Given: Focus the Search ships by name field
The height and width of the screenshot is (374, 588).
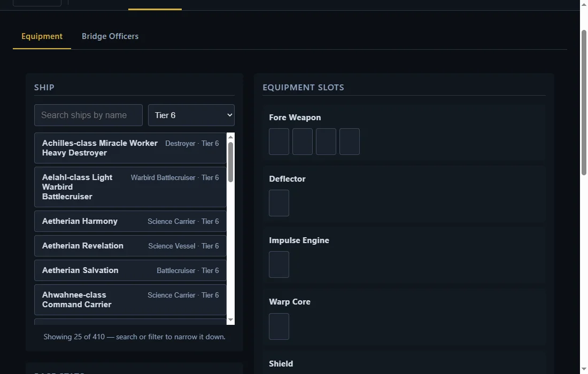Looking at the screenshot, I should click(88, 115).
